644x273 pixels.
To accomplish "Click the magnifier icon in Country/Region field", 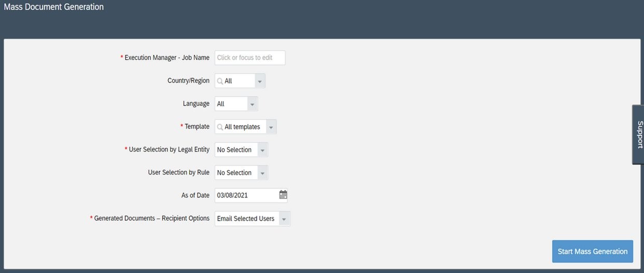I will 220,81.
